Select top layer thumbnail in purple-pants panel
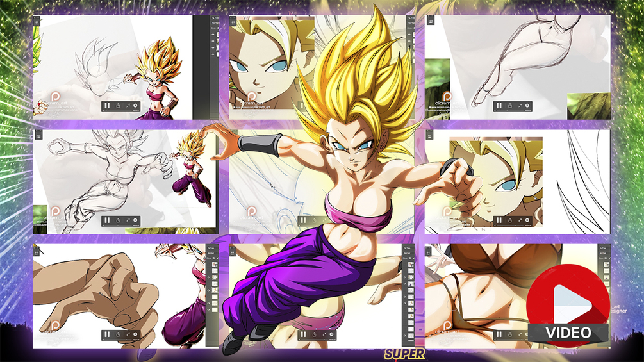Screen dimensions: 644x362 (x=411, y=265)
